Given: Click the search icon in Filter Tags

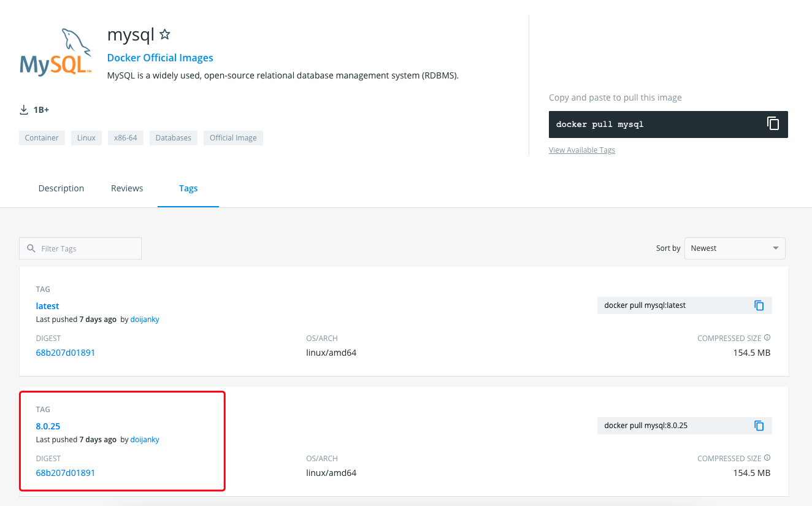Looking at the screenshot, I should coord(31,248).
